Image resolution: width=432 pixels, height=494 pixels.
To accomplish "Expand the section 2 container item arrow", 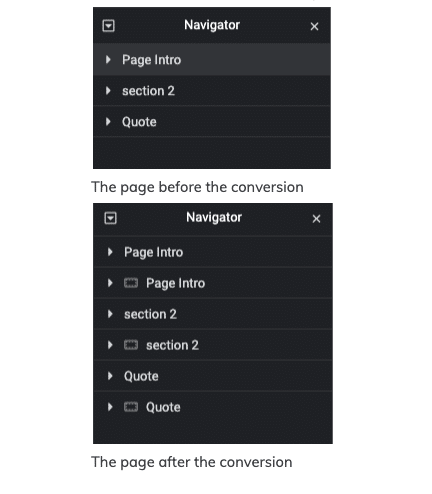I will coord(110,345).
